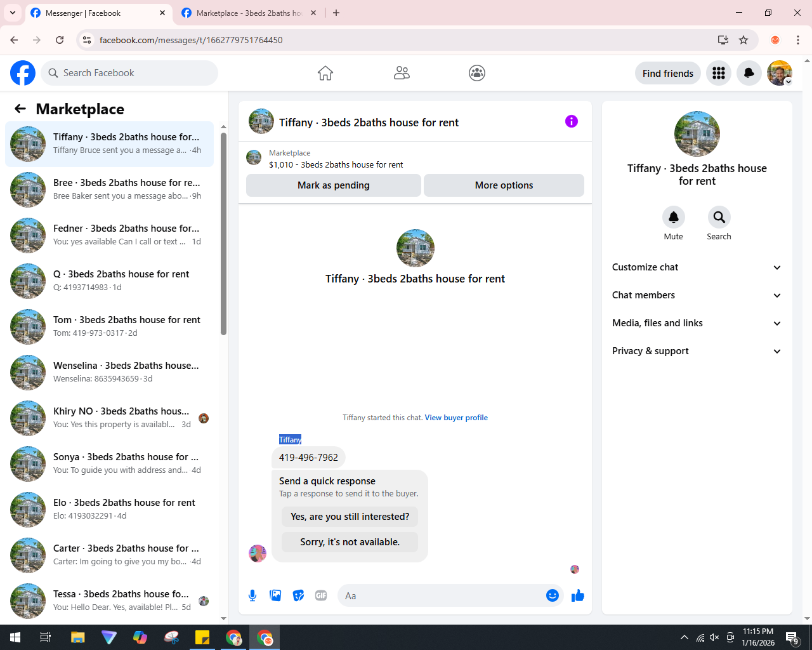Image resolution: width=812 pixels, height=650 pixels.
Task: Expand Media, files and links section
Action: (x=697, y=323)
